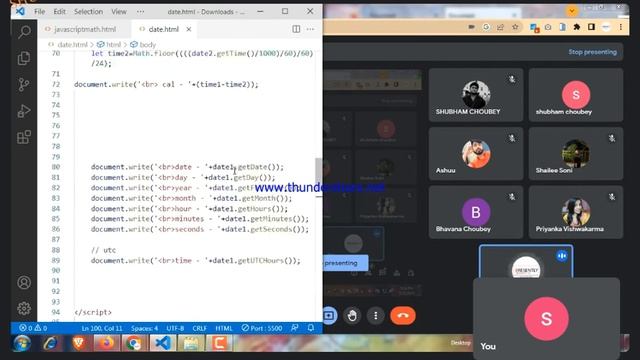Click the body breadcrumb segment
The height and width of the screenshot is (360, 640).
click(143, 44)
